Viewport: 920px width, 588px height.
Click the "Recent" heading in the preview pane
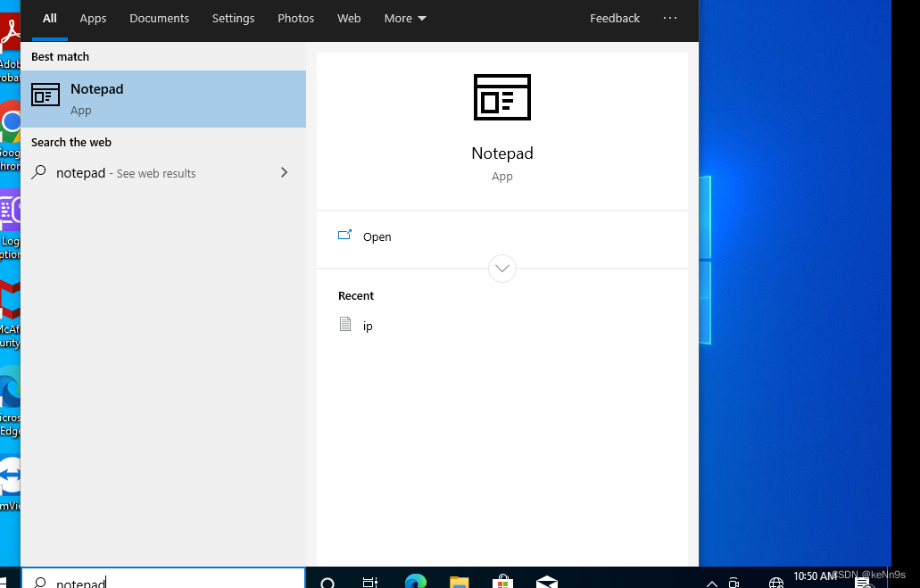(355, 295)
